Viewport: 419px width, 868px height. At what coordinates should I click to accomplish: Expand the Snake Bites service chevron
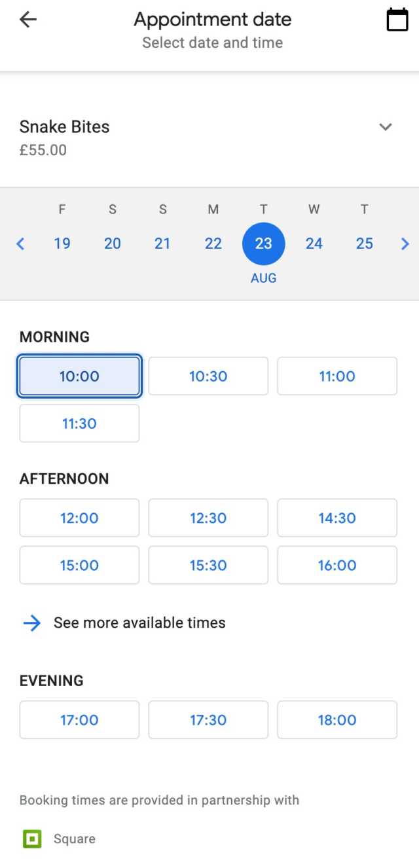coord(386,127)
